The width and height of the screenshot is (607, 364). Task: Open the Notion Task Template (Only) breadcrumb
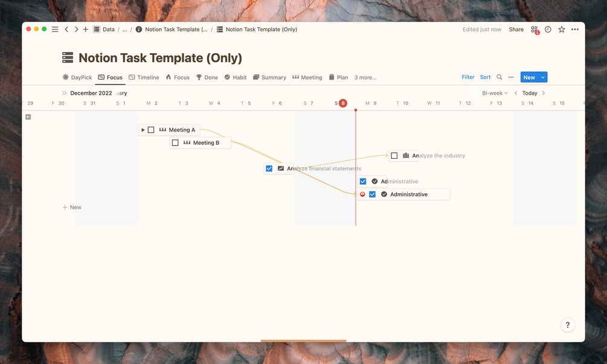coord(257,30)
